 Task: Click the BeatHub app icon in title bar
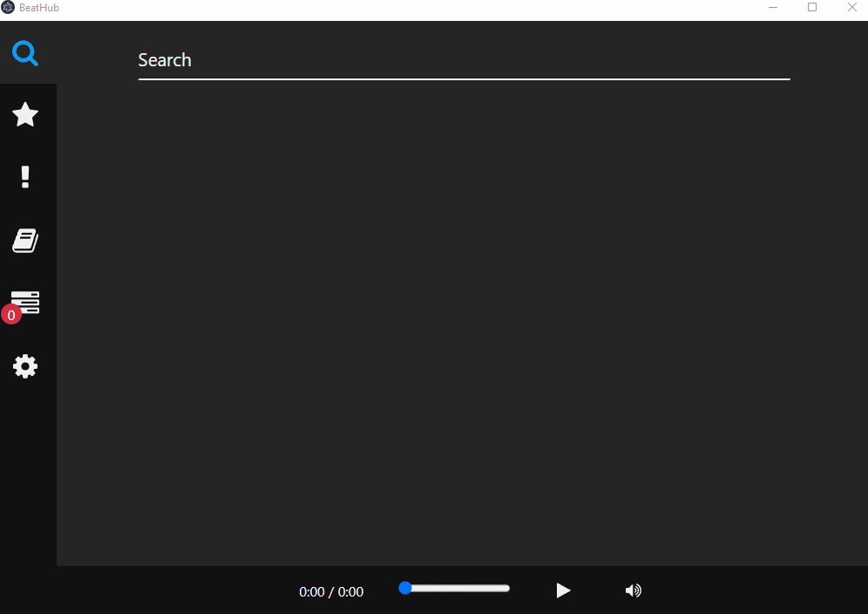[x=8, y=7]
